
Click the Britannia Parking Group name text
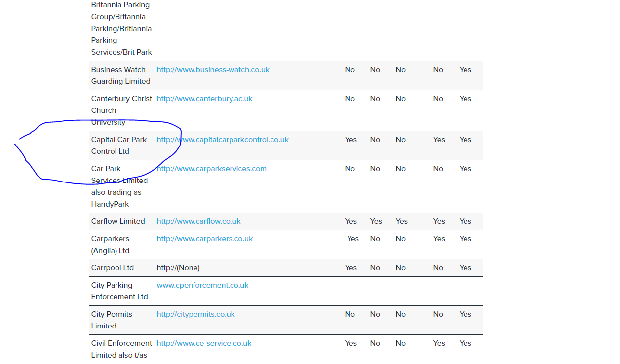point(121,29)
